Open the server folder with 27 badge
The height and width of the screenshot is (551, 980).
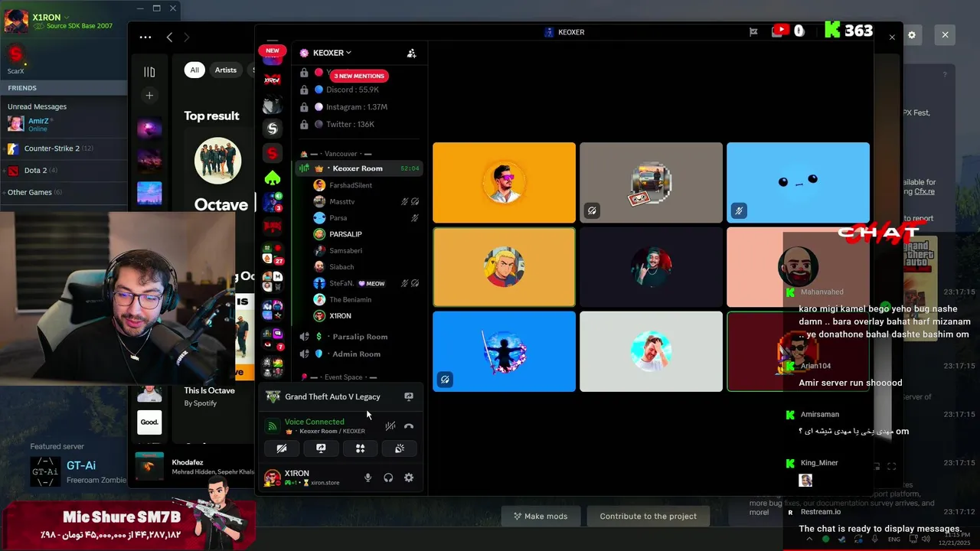click(x=273, y=254)
